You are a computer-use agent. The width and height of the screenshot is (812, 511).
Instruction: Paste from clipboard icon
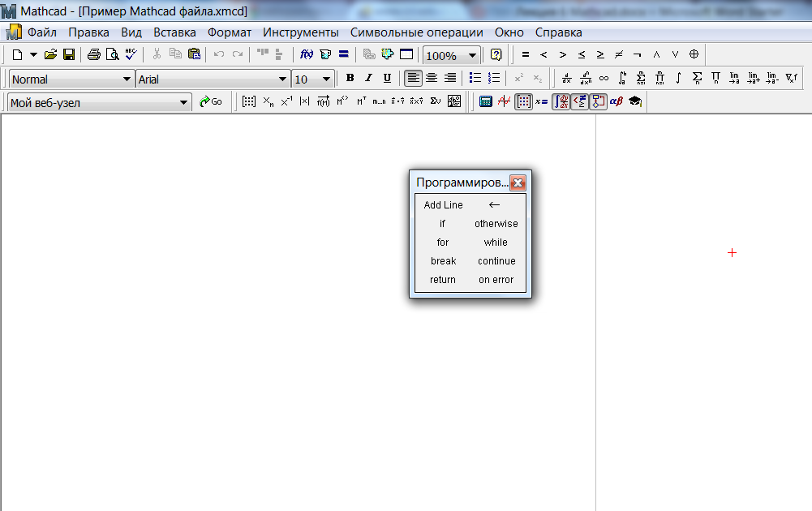click(194, 54)
